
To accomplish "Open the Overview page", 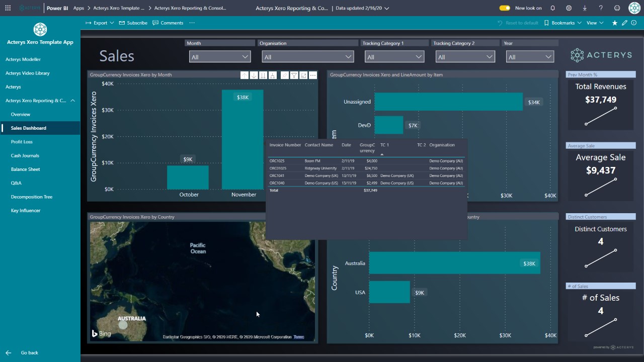I will pos(21,114).
